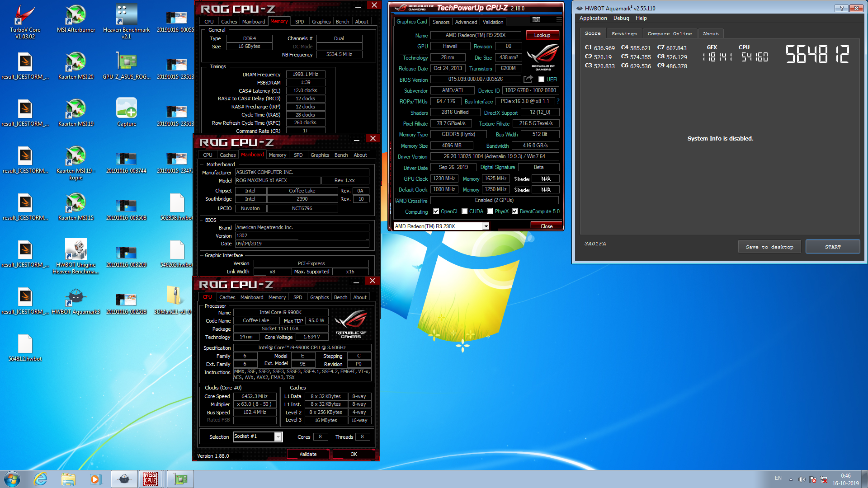Switch to the Compare Online tab
The image size is (868, 488).
click(x=670, y=34)
